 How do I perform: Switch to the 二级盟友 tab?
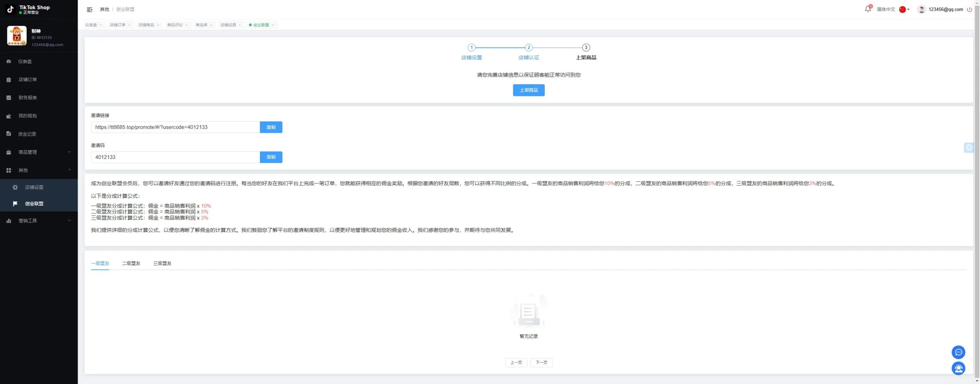(131, 263)
